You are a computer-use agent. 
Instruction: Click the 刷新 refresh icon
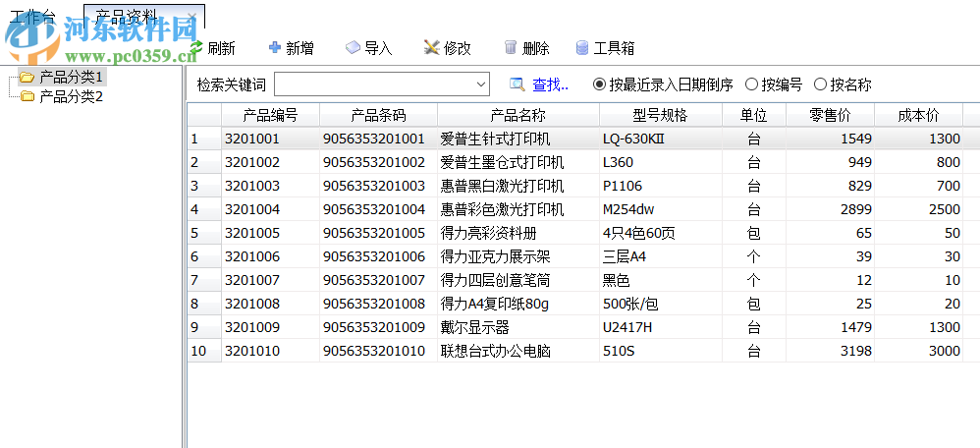pos(196,48)
